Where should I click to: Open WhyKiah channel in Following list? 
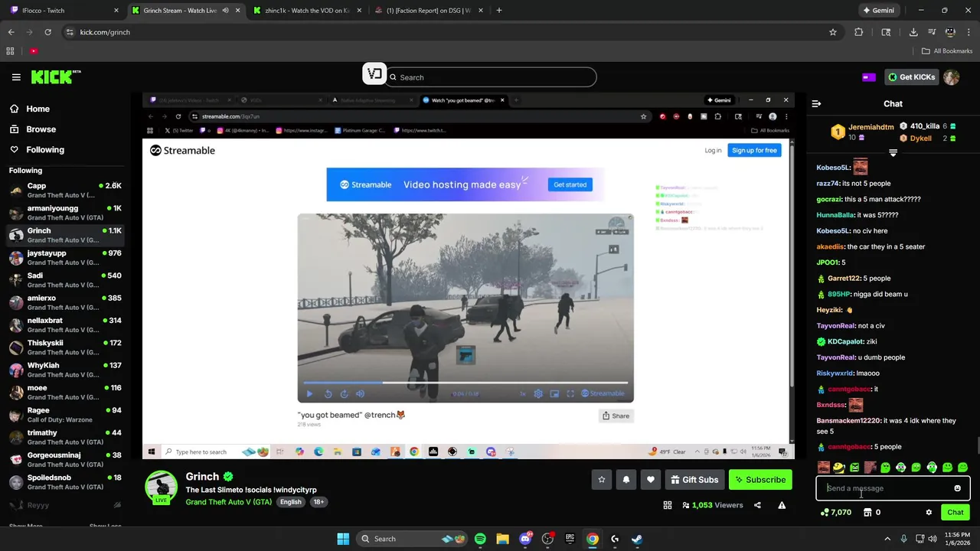click(x=64, y=370)
